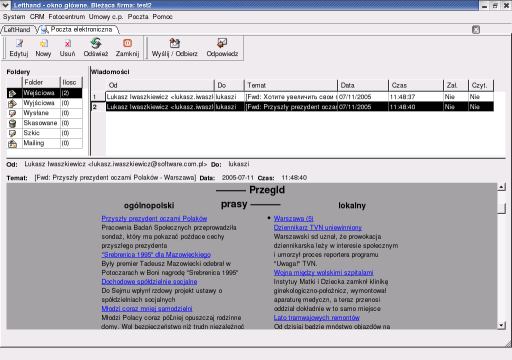
Task: Click message preview scrollbar down arrow
Action: 502,326
